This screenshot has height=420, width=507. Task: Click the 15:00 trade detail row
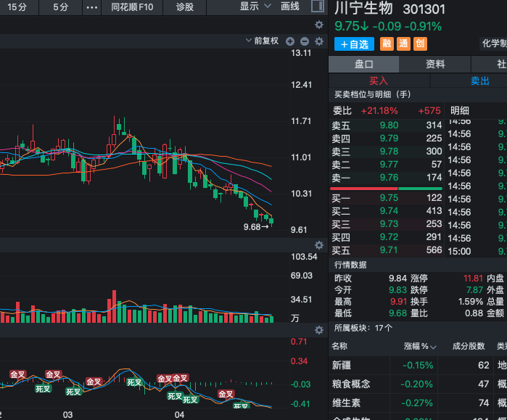477,251
